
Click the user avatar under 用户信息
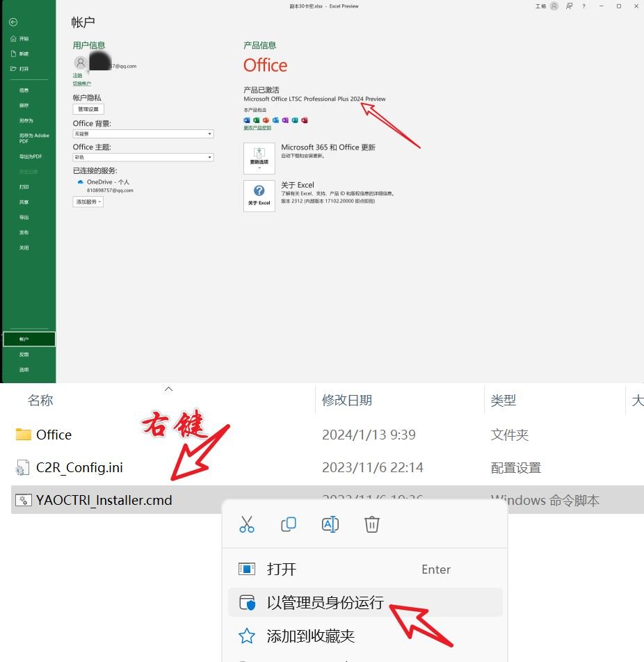pyautogui.click(x=80, y=63)
